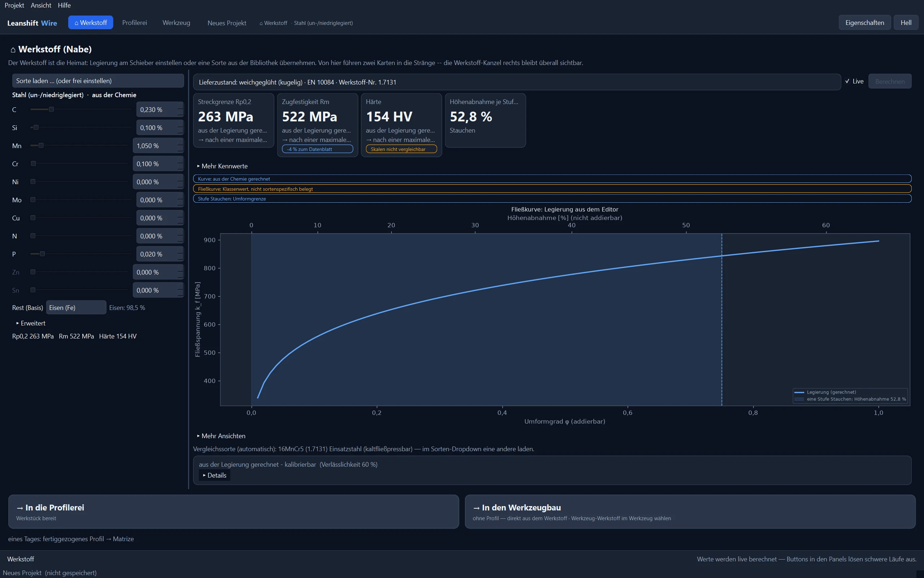Viewport: 924px width, 578px height.
Task: Switch to the Werkzeug tab
Action: point(176,22)
